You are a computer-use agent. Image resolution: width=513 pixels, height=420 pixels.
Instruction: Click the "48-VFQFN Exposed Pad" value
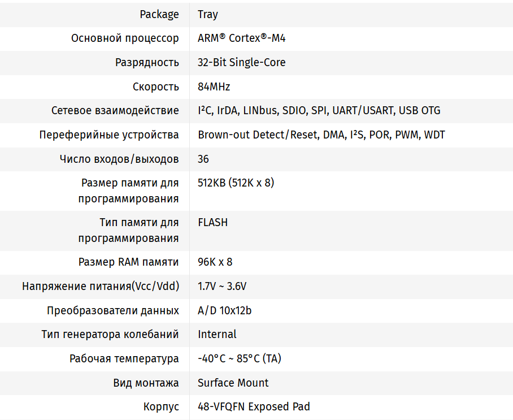point(254,407)
